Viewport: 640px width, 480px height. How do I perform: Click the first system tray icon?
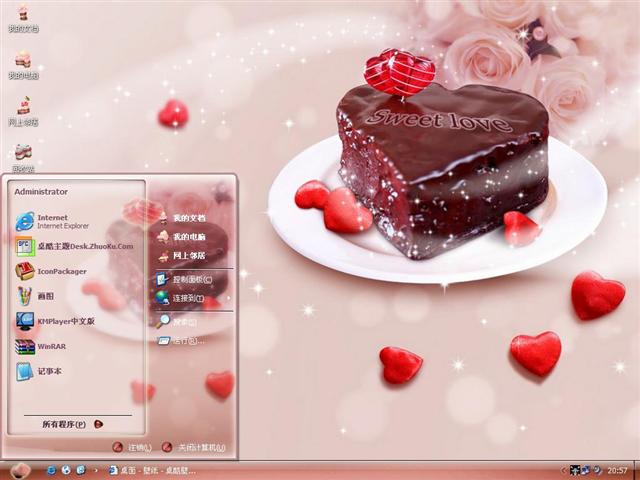[575, 470]
